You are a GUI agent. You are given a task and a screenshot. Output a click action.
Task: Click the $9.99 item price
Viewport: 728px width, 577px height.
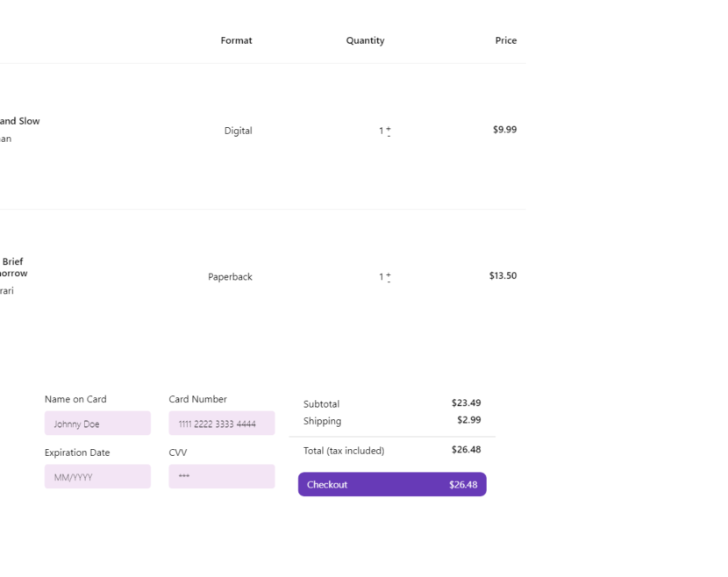pyautogui.click(x=504, y=130)
